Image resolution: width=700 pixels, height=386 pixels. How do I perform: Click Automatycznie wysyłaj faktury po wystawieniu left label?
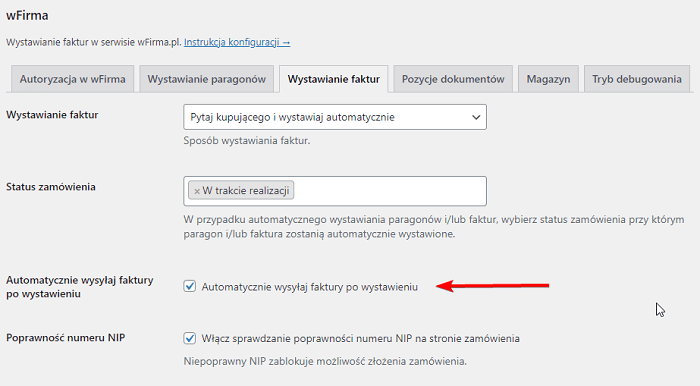(x=79, y=287)
